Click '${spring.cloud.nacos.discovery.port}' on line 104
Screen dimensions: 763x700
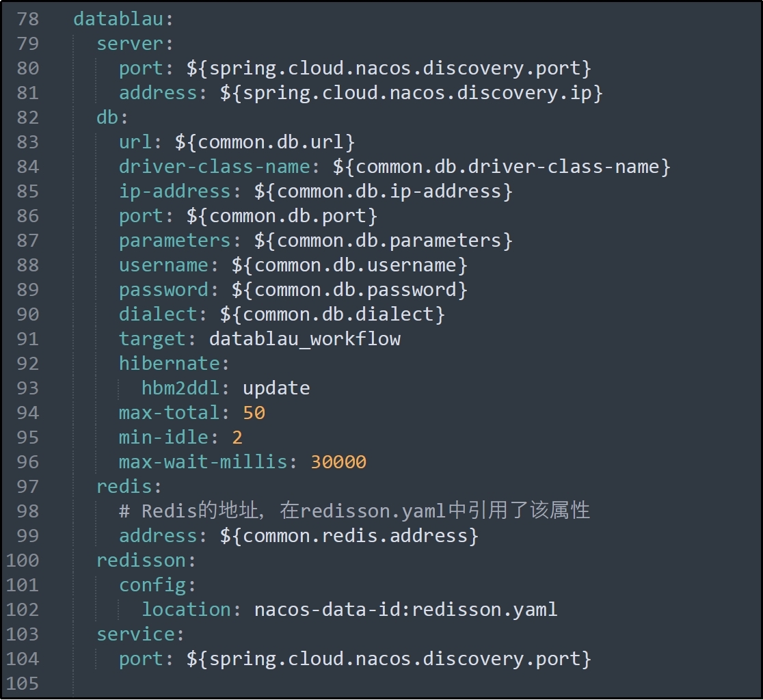[388, 659]
